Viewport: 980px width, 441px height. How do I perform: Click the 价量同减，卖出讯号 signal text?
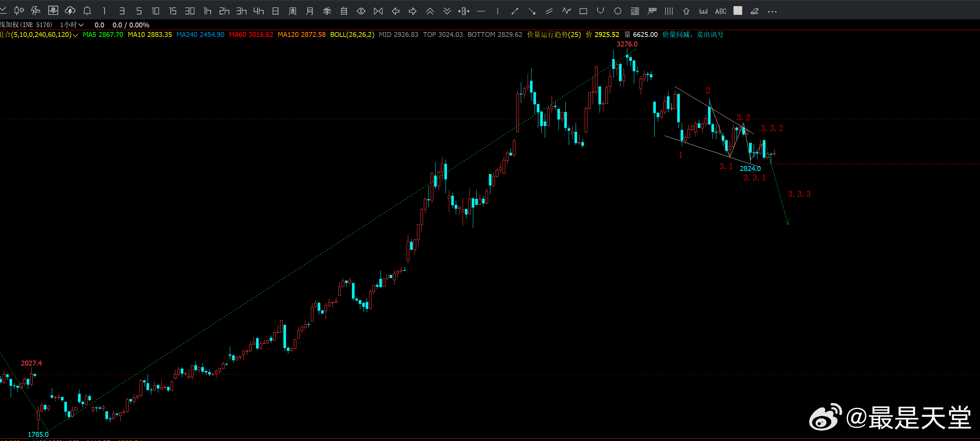pos(693,35)
